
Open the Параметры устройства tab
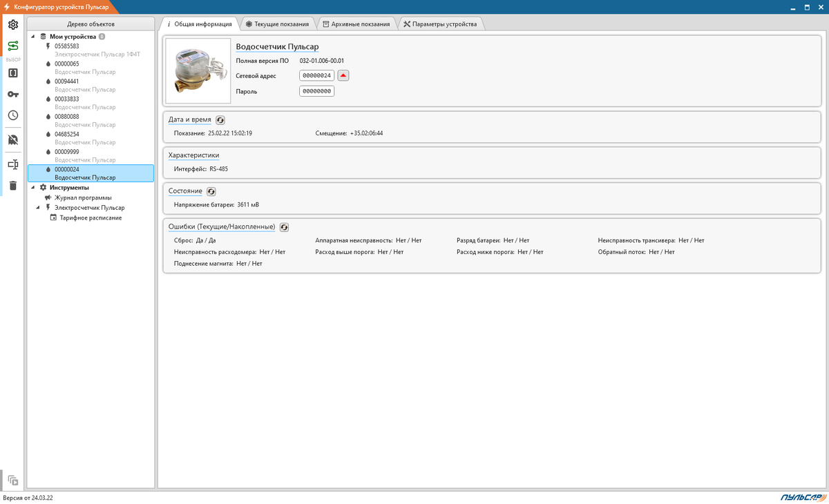click(440, 23)
